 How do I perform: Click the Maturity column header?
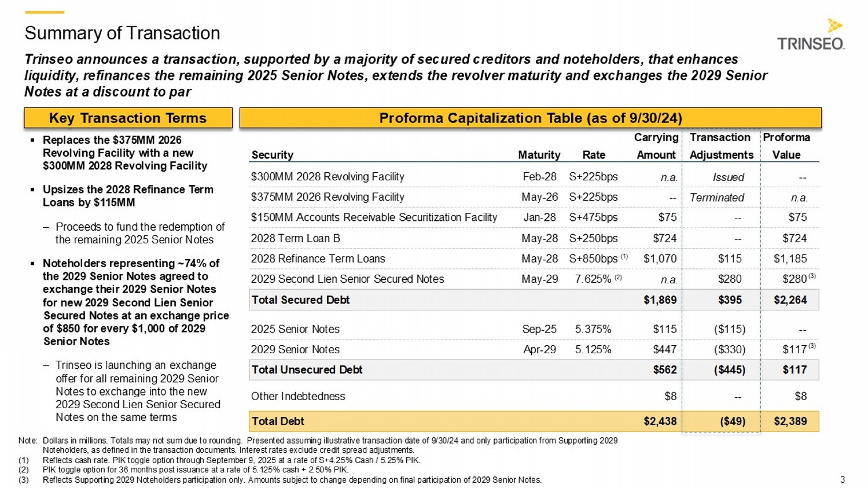[x=539, y=155]
